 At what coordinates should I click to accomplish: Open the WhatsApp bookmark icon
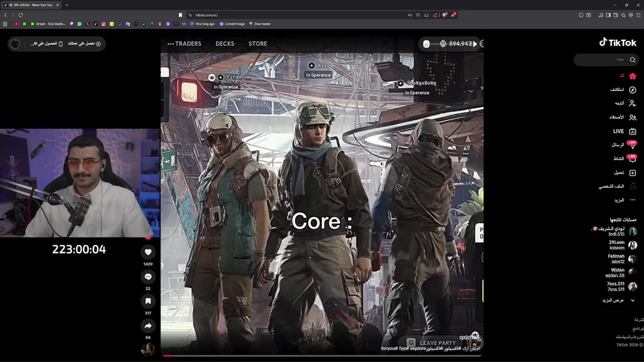(79, 24)
